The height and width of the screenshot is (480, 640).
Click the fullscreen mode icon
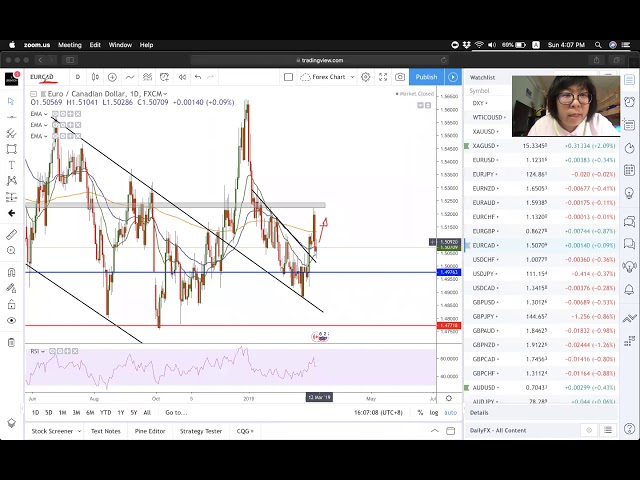[383, 77]
